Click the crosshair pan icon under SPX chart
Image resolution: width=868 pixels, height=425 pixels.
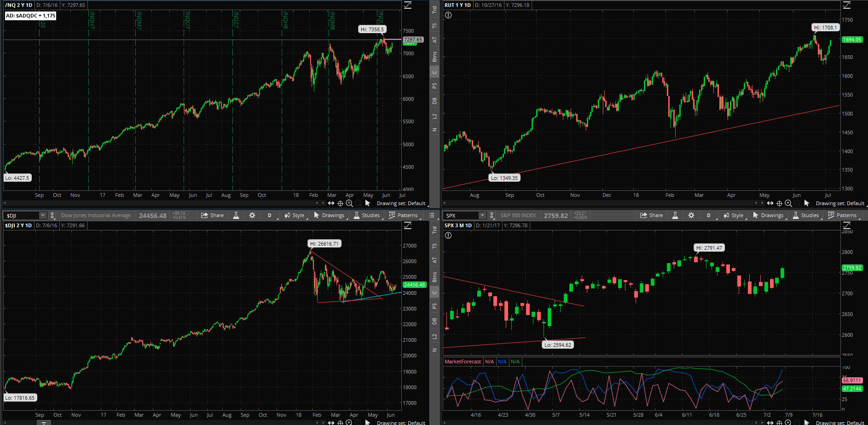pyautogui.click(x=779, y=422)
